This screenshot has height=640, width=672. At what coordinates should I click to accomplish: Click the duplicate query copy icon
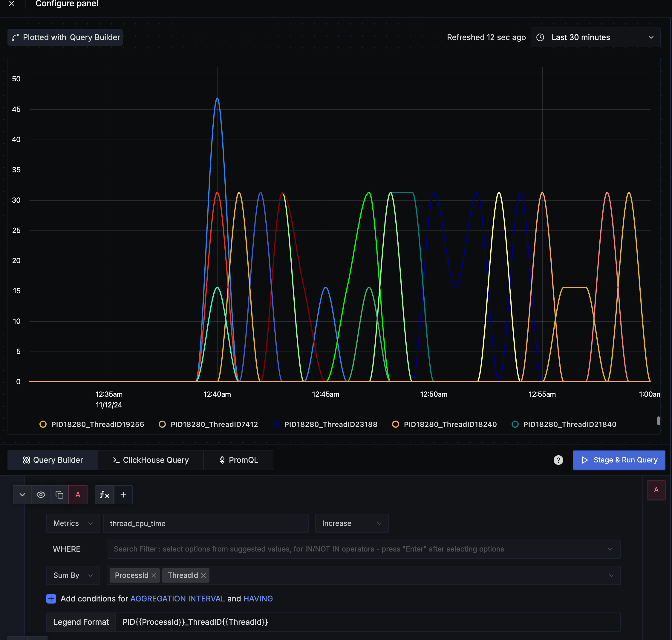pos(59,495)
